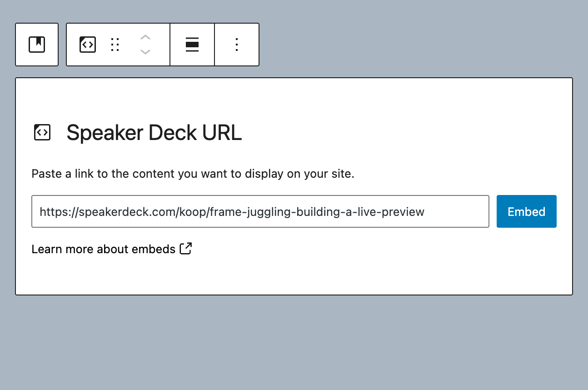The width and height of the screenshot is (588, 390).
Task: Switch block type using leftmost toolbar button
Action: click(37, 44)
